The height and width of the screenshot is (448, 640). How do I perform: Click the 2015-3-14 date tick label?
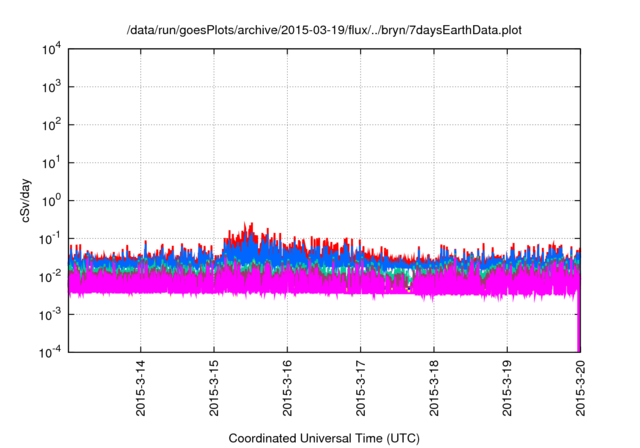(140, 388)
